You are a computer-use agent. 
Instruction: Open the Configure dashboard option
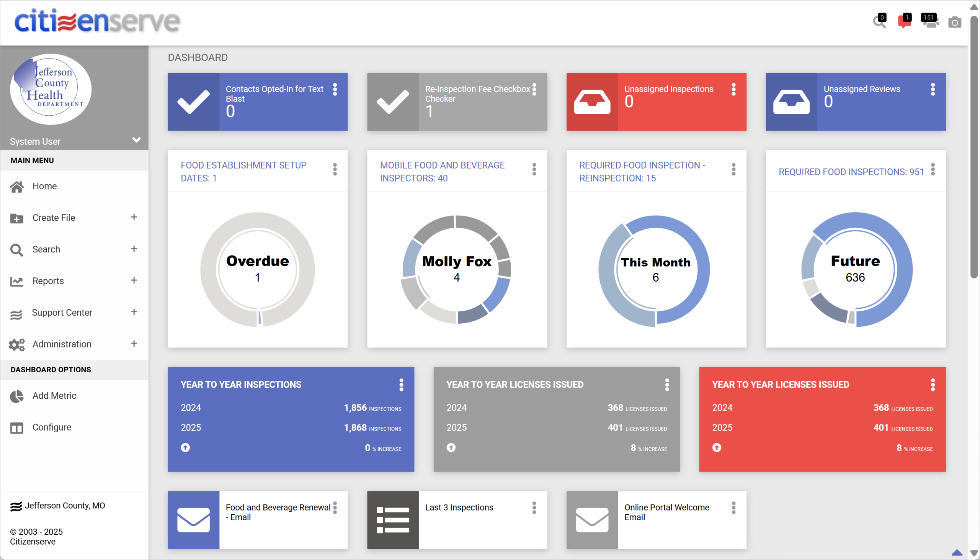[x=52, y=427]
